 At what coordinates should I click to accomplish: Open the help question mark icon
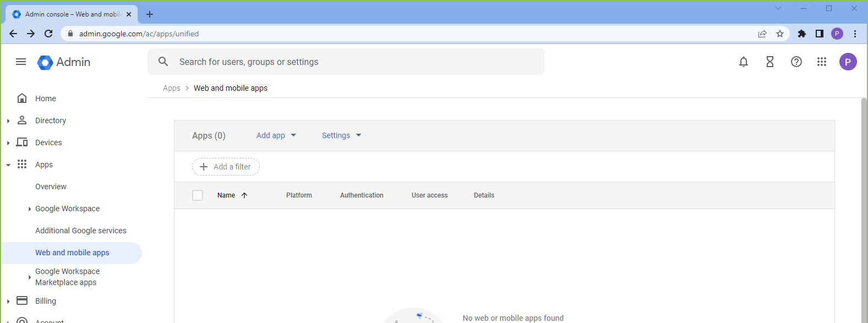(x=796, y=62)
